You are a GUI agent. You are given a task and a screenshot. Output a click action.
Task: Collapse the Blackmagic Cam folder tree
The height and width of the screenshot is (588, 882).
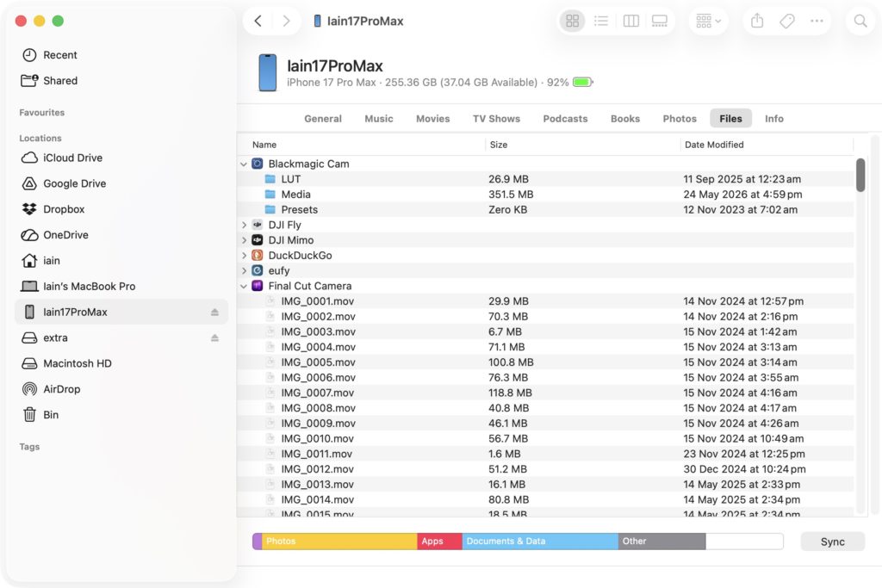244,164
